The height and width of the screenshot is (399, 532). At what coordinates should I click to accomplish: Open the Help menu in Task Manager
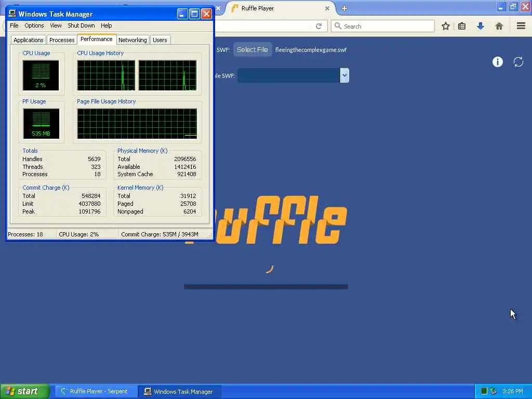[x=106, y=25]
